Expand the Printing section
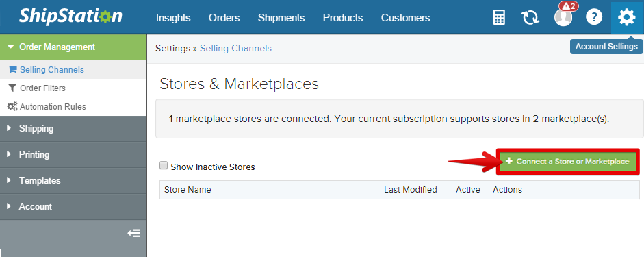The image size is (644, 257). (x=73, y=155)
